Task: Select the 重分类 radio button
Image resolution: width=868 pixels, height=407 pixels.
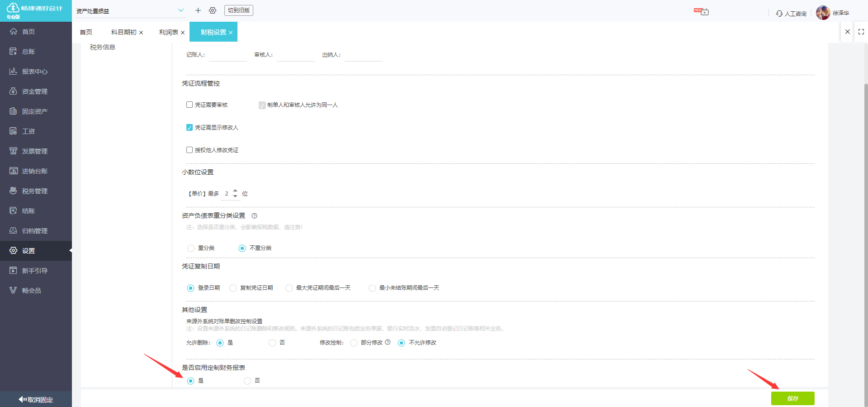Action: 191,248
